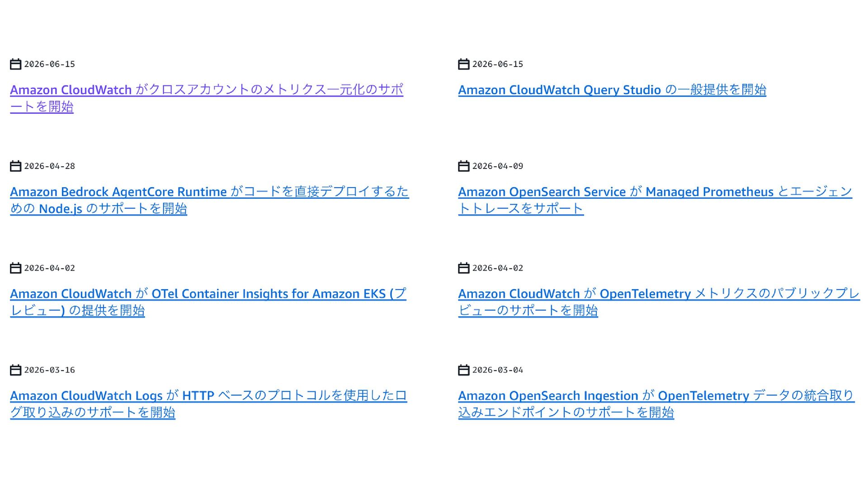Open the OpenSearch Ingestion OpenTelemetry endpoint link
This screenshot has height=488, width=868.
pyautogui.click(x=656, y=404)
